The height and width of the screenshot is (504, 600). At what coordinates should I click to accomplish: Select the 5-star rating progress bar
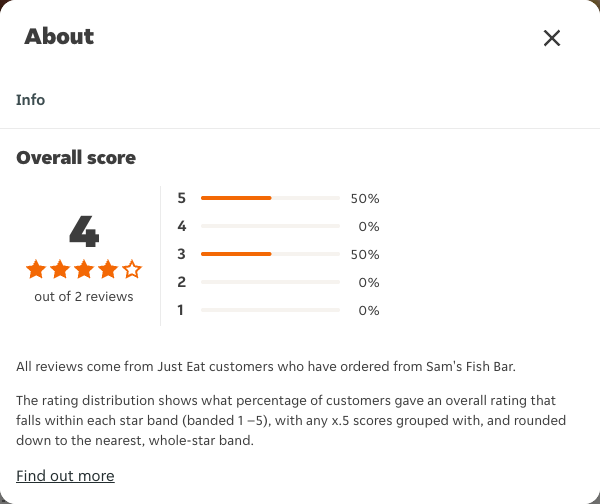[x=270, y=198]
